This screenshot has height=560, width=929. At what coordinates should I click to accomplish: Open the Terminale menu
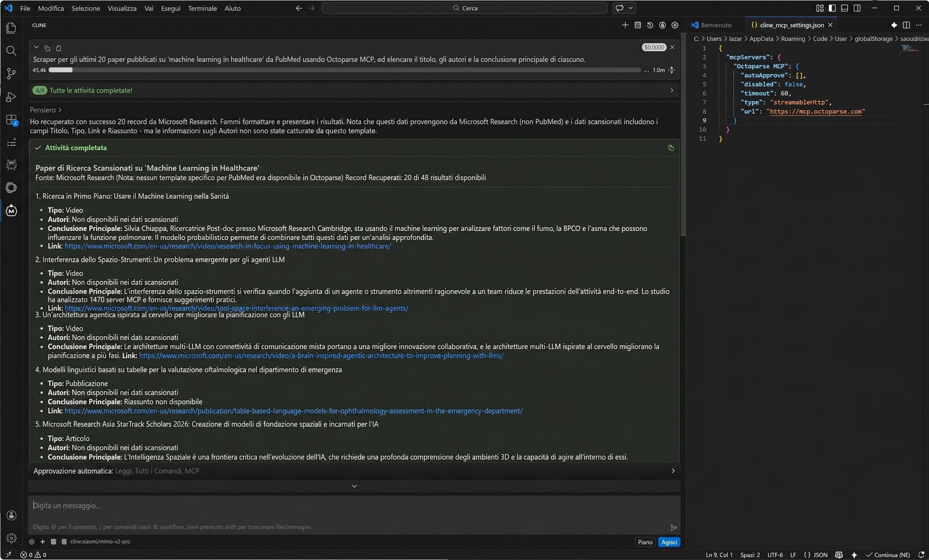[x=202, y=8]
